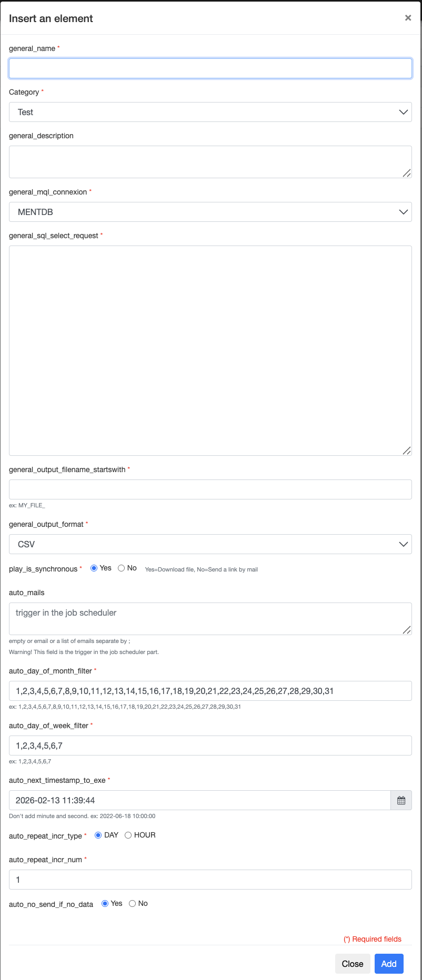This screenshot has width=422, height=980.
Task: Click the output filename startswith field
Action: 210,489
